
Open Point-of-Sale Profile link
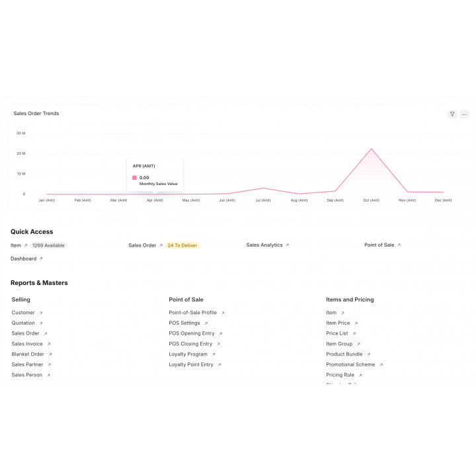click(192, 313)
